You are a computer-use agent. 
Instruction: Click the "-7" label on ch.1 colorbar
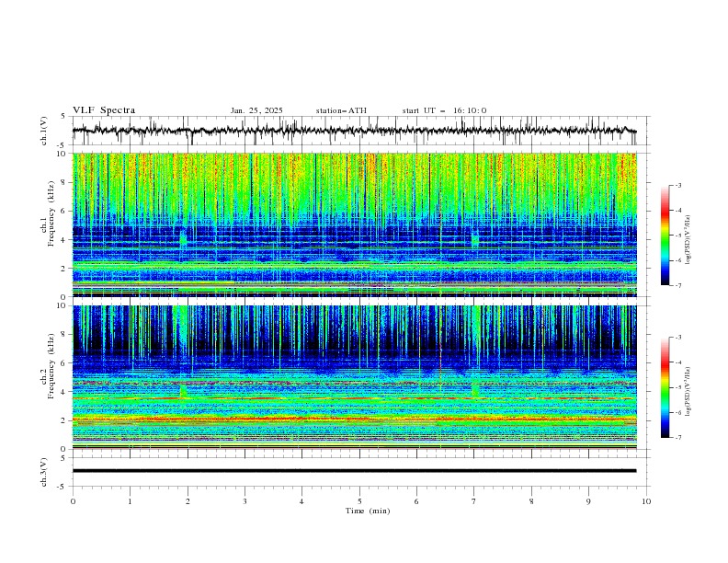click(x=678, y=285)
